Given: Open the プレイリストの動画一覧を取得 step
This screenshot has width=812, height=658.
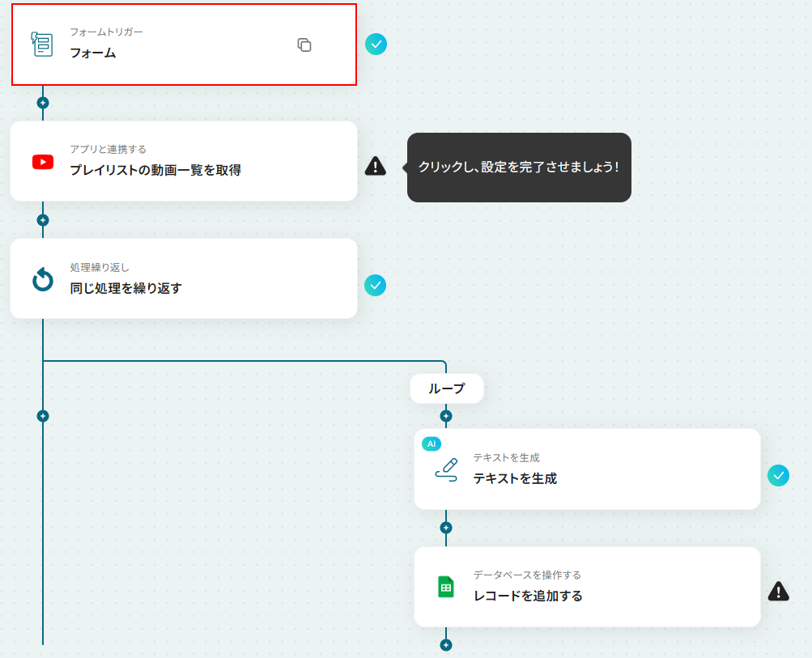Looking at the screenshot, I should click(184, 161).
